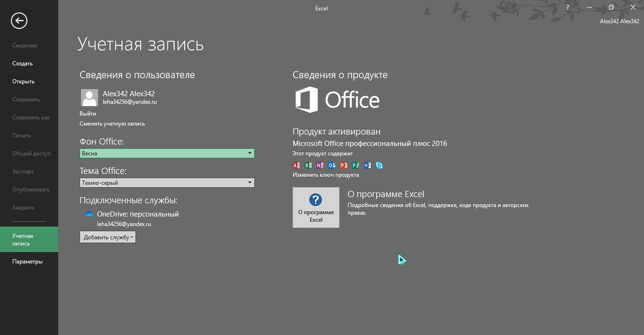Image resolution: width=644 pixels, height=335 pixels.
Task: Open the Сведения tab
Action: click(25, 46)
